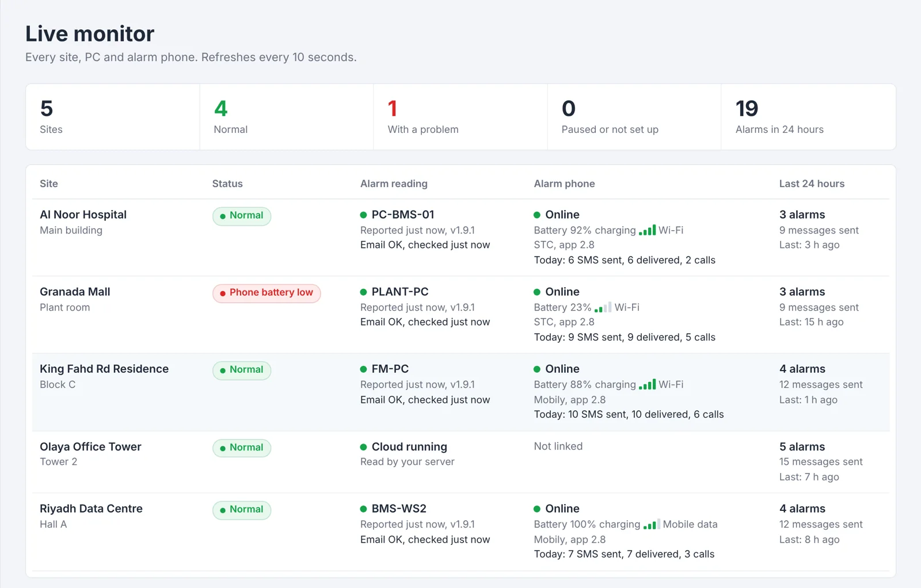
Task: Click the green dot beside BMS-WS2
Action: tap(363, 509)
